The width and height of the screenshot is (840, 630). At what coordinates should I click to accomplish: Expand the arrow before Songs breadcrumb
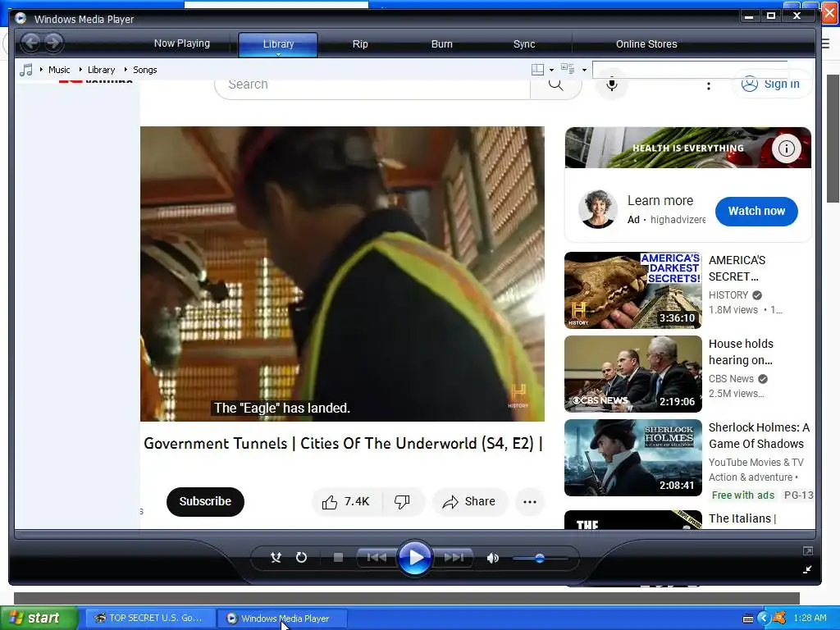[126, 69]
